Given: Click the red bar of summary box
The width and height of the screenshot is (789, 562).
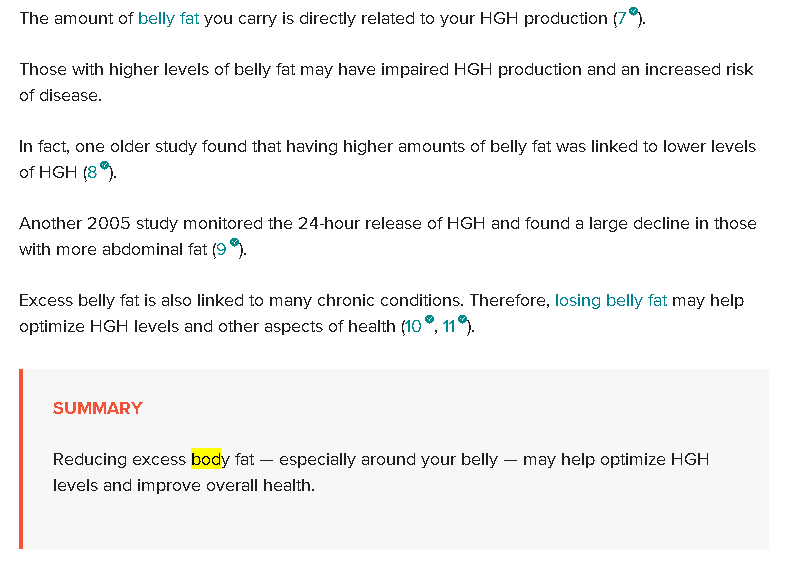Looking at the screenshot, I should [x=21, y=459].
